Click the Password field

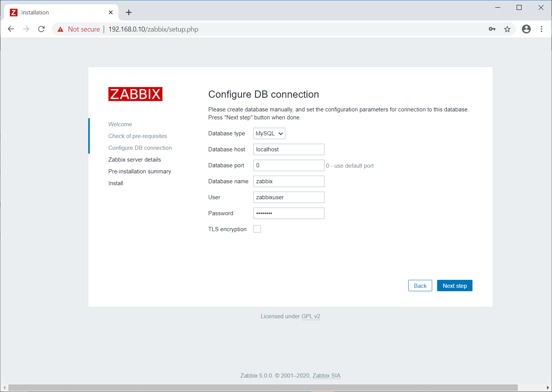(289, 213)
